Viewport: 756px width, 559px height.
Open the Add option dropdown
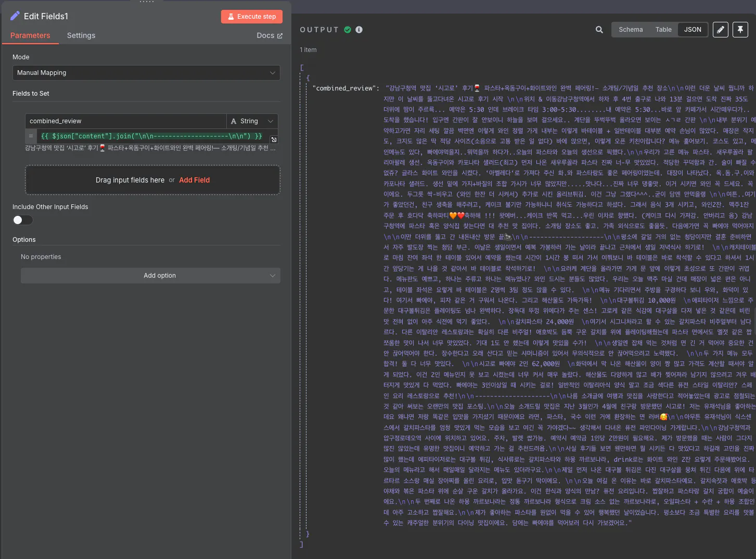[150, 276]
